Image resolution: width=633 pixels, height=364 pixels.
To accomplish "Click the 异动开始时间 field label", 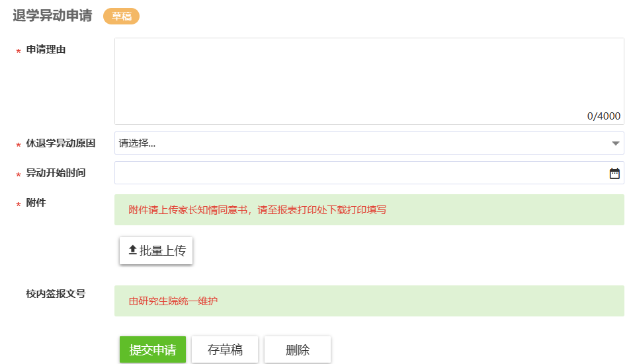I will coord(56,173).
